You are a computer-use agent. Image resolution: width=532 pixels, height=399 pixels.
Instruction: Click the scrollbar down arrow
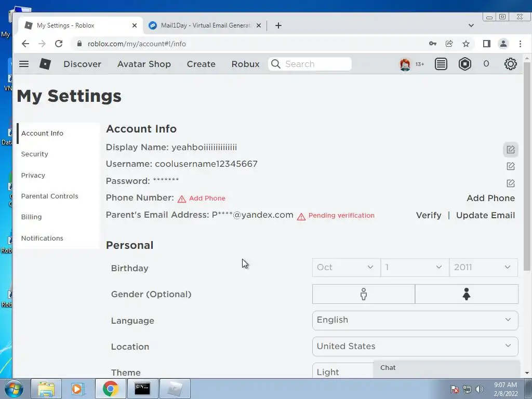click(x=527, y=373)
